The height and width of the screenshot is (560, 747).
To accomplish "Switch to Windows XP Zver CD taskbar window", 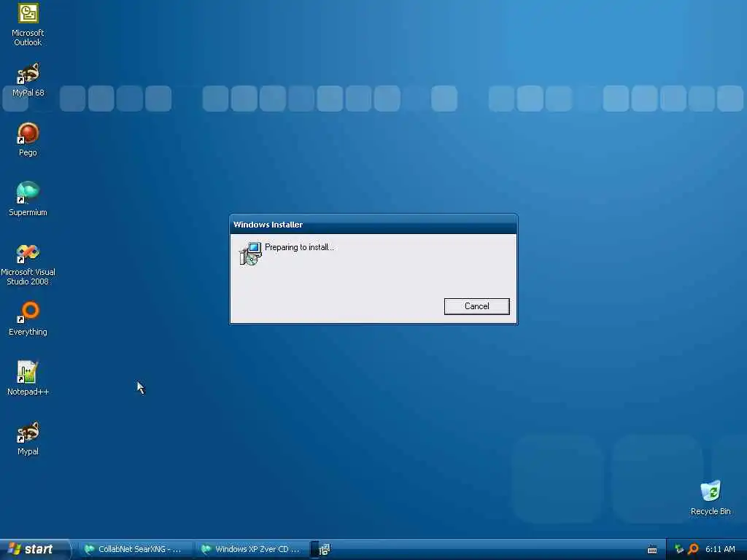I will click(252, 549).
